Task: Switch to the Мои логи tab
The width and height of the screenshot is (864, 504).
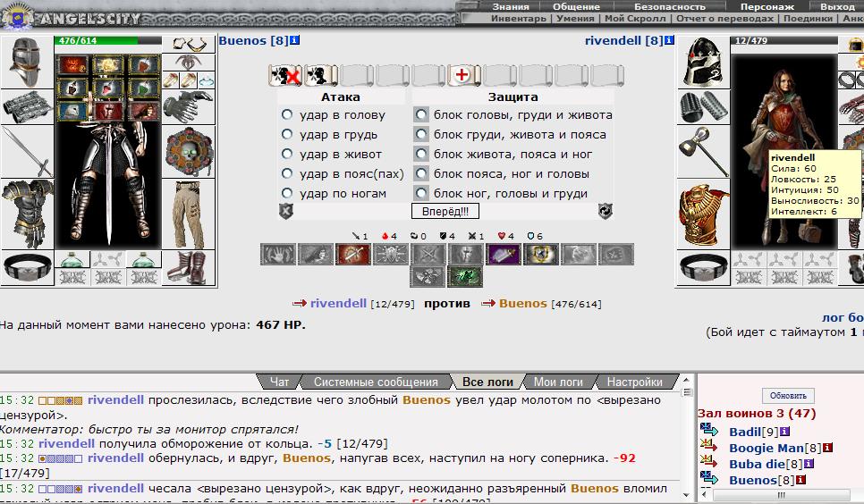Action: [x=558, y=382]
